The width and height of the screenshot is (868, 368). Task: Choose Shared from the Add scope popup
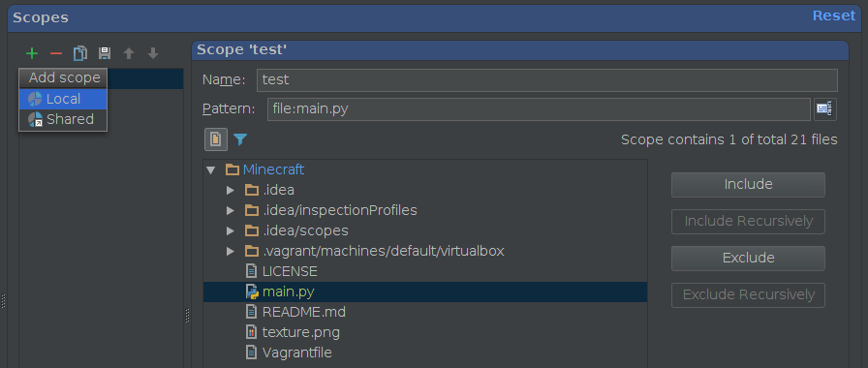[x=63, y=119]
